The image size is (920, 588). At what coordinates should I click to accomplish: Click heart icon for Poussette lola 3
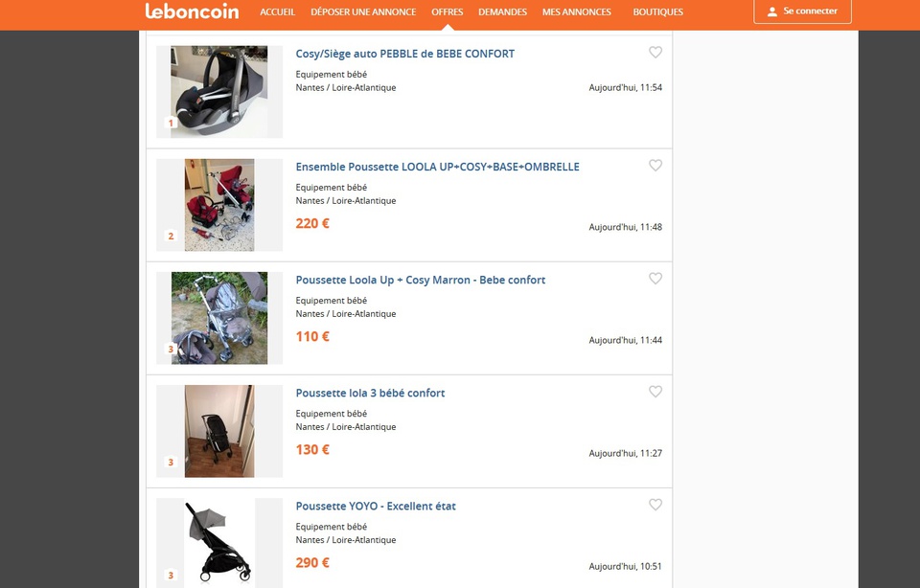(x=655, y=392)
